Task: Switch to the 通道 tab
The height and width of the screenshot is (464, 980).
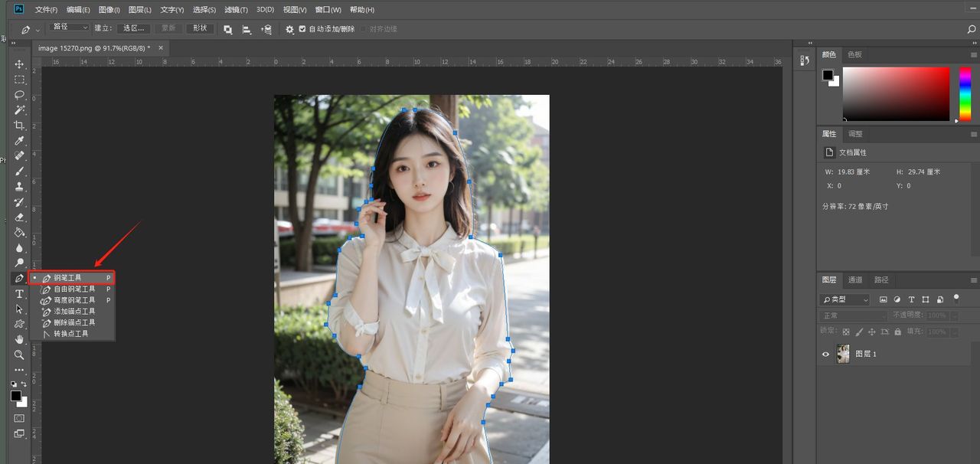Action: (855, 280)
